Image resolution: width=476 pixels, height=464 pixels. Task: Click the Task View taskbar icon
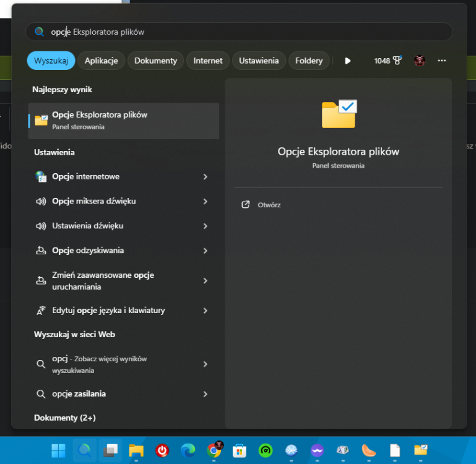(x=110, y=450)
